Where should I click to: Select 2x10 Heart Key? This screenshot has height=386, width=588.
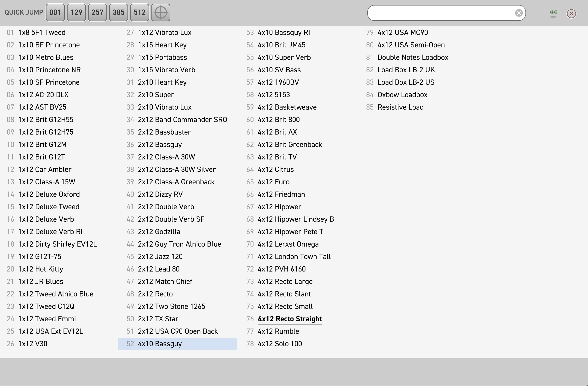162,82
